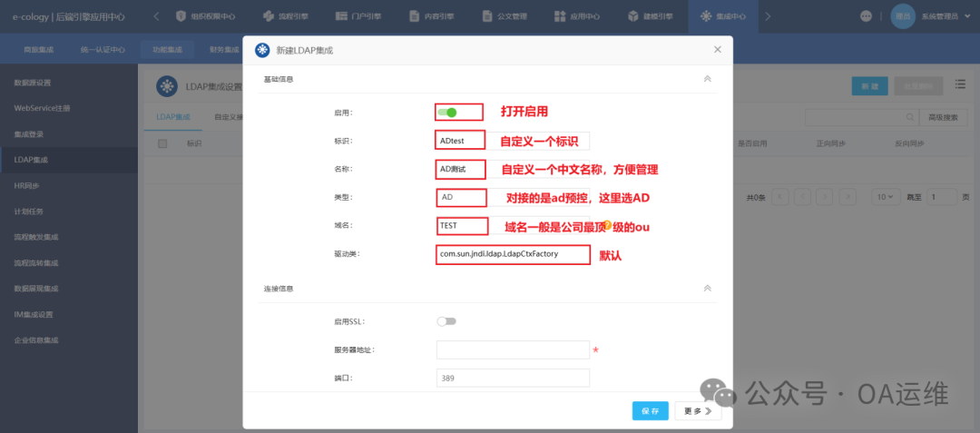
Task: Open the 类型 dropdown showing AD
Action: point(462,197)
